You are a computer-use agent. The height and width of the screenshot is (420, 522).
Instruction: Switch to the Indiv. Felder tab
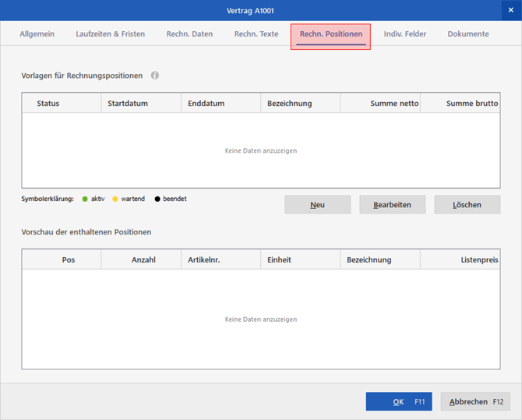pyautogui.click(x=405, y=34)
